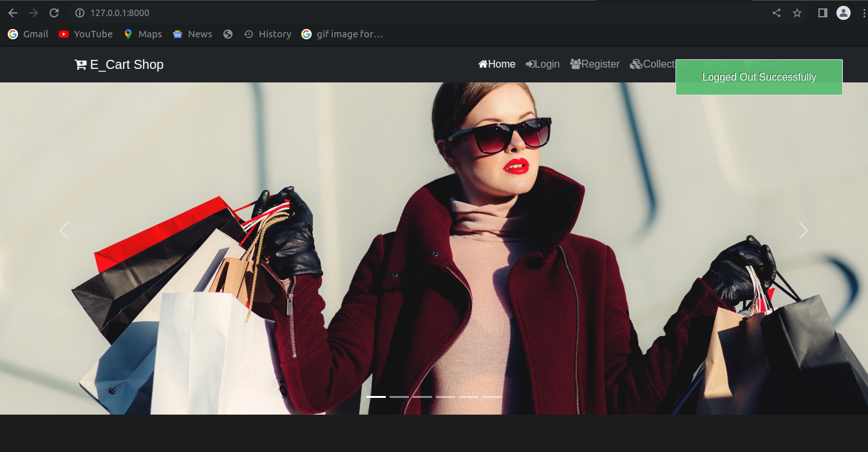Click the page reload icon
This screenshot has height=452, width=868.
54,12
